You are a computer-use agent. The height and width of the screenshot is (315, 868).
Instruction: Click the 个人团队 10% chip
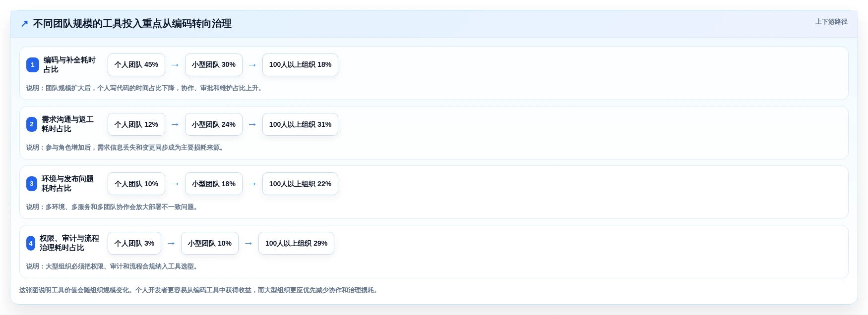pyautogui.click(x=136, y=184)
